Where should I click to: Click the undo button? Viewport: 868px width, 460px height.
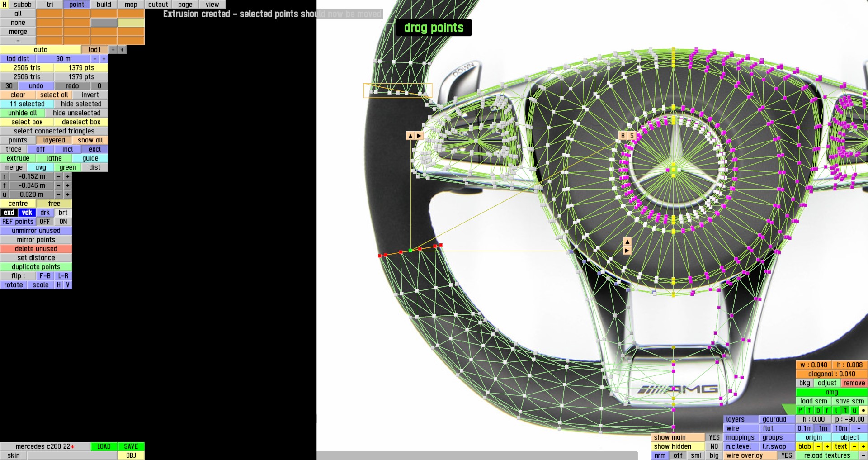click(x=36, y=86)
